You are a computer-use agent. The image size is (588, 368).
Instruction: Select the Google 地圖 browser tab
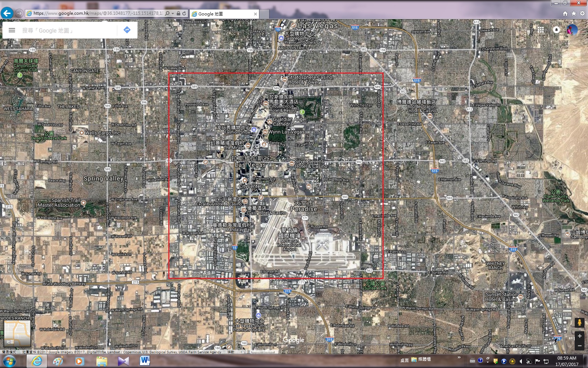coord(224,14)
